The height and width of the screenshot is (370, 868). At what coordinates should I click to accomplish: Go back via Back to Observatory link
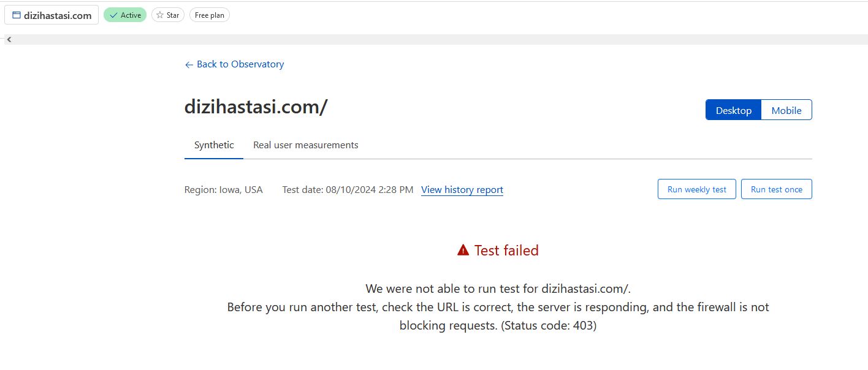(x=240, y=64)
